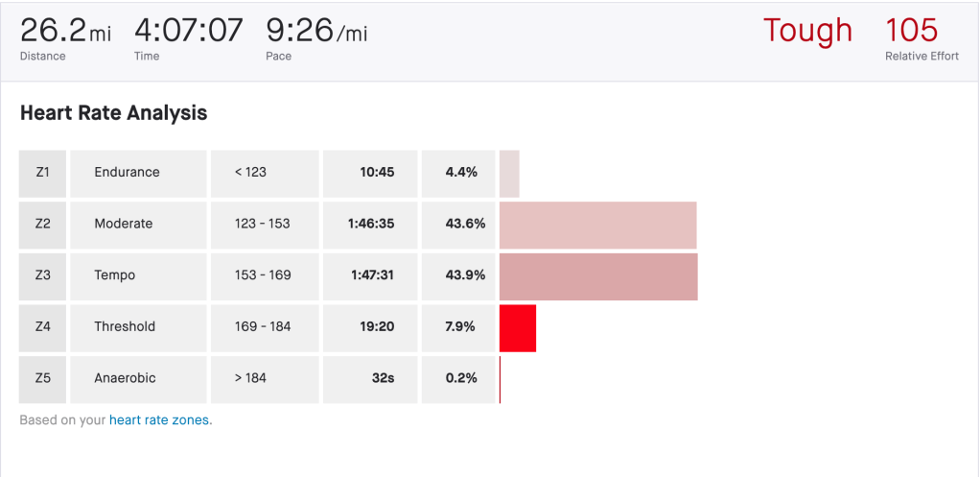Screen dimensions: 980x477
Task: Select the 105 Relative Effort score
Action: pyautogui.click(x=911, y=31)
